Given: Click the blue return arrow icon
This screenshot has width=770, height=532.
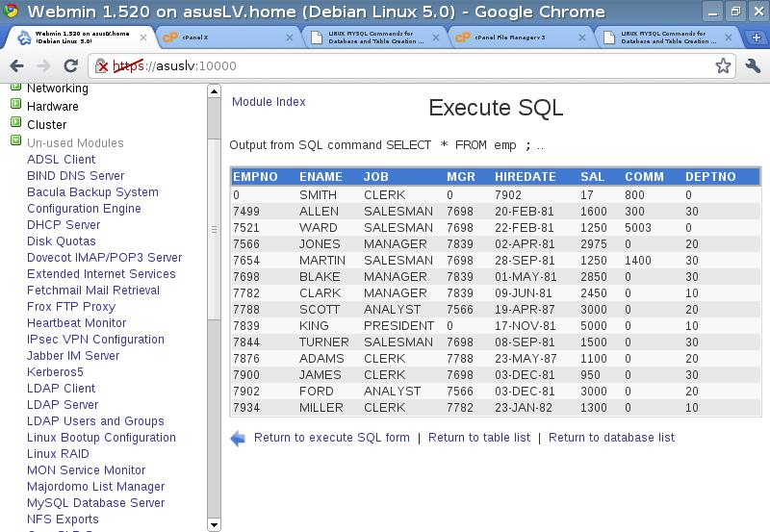Looking at the screenshot, I should [x=238, y=439].
